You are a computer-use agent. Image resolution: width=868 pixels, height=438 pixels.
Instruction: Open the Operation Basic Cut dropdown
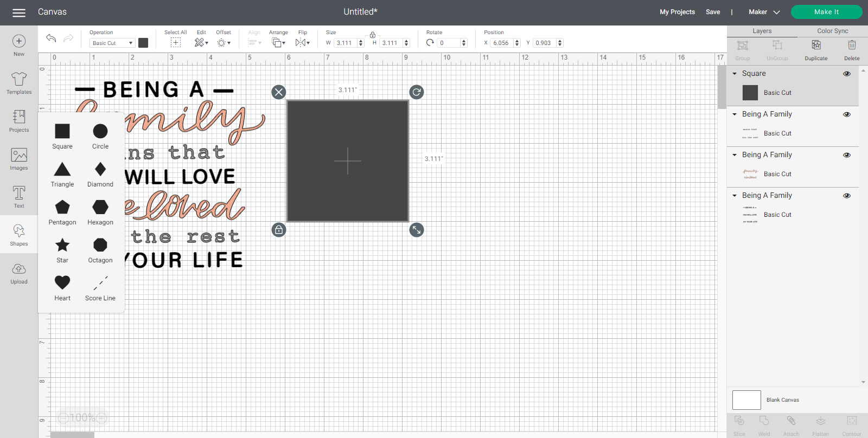(x=112, y=43)
